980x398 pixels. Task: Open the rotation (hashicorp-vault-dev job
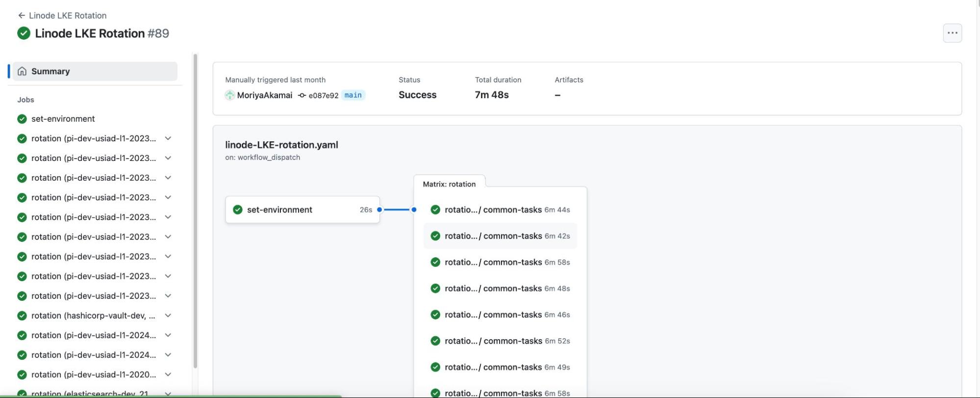[93, 316]
